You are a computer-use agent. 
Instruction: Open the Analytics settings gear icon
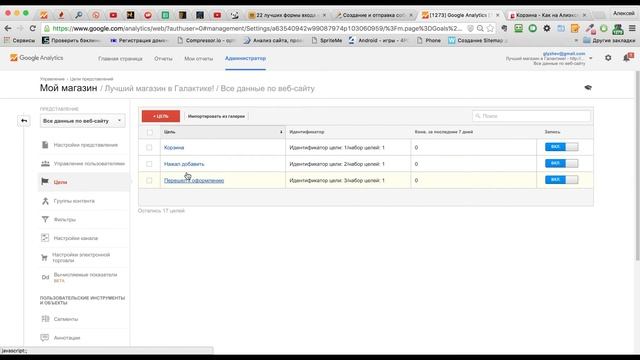coord(608,58)
